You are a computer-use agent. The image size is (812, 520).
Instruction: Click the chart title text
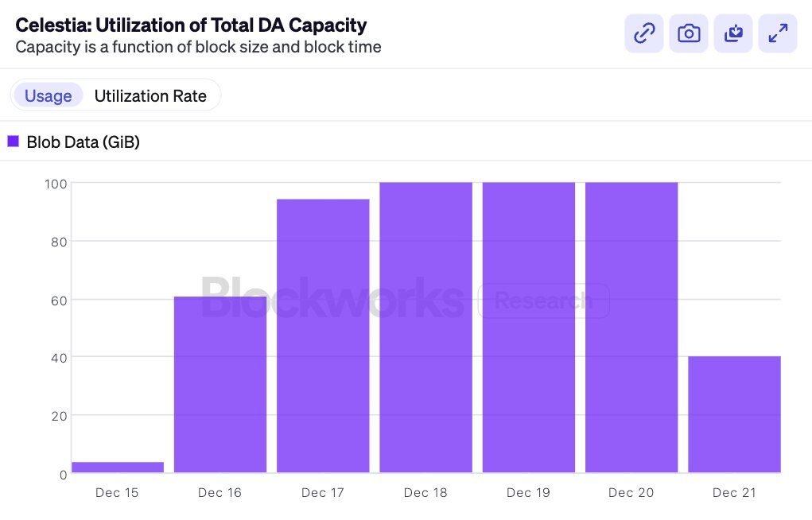tap(191, 25)
